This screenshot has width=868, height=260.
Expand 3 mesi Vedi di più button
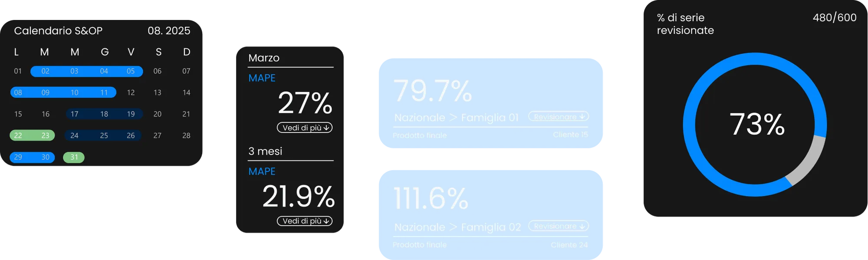[x=305, y=221]
